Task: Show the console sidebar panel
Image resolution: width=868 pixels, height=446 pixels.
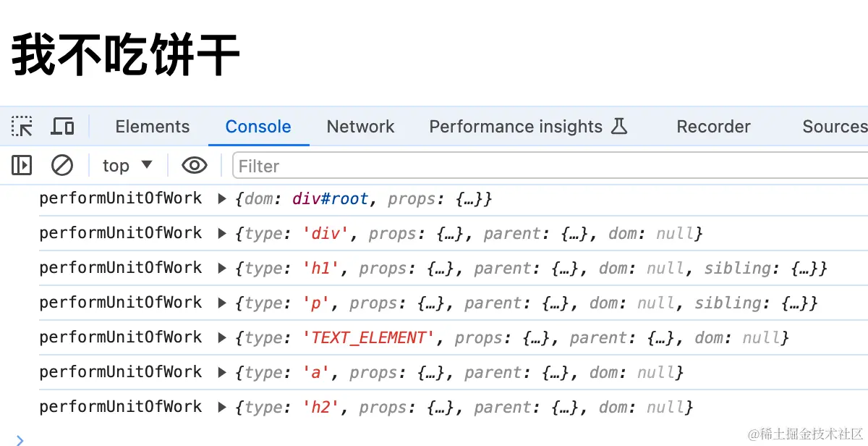Action: [22, 166]
